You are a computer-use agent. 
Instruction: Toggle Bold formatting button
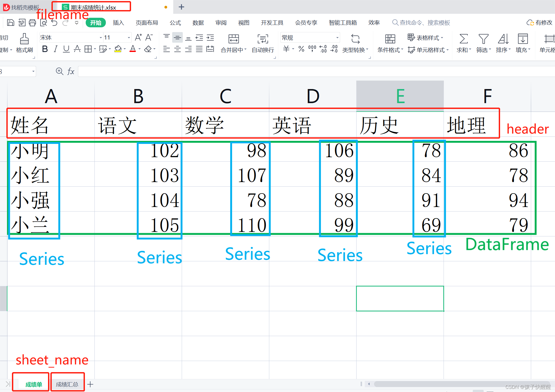point(45,49)
